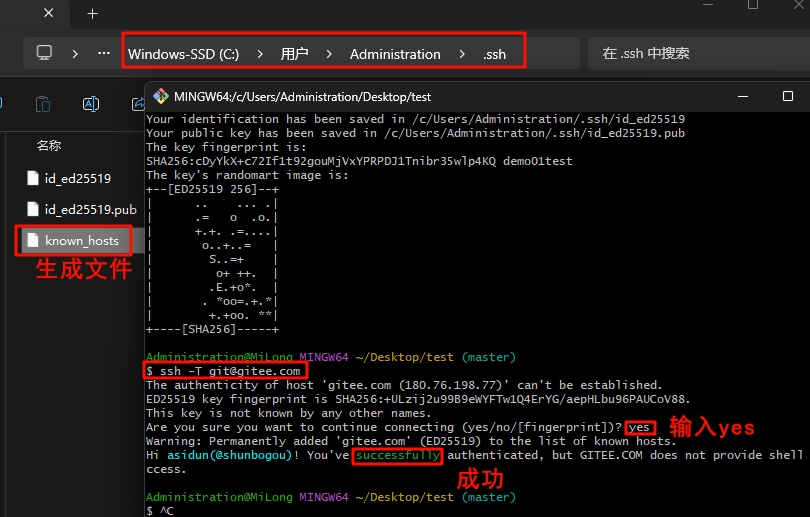
Task: Click the MINGW64 terminal title bar text
Action: [x=302, y=97]
